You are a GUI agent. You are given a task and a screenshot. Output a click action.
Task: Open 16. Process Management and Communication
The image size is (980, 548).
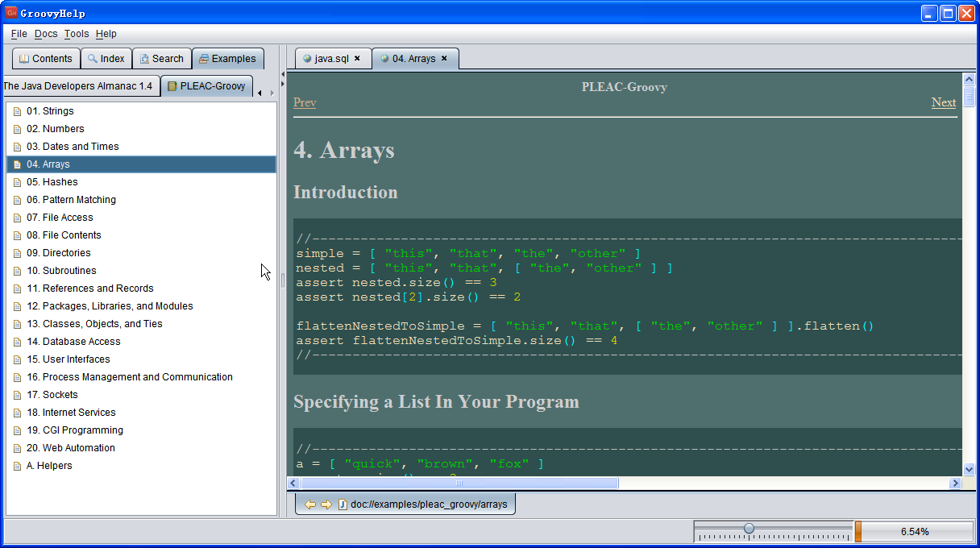tap(141, 377)
